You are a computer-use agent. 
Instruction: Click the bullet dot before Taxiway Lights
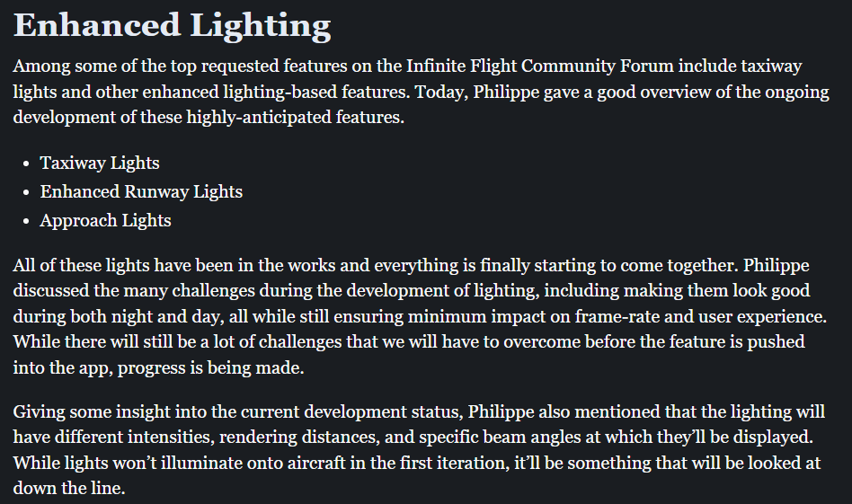point(28,164)
